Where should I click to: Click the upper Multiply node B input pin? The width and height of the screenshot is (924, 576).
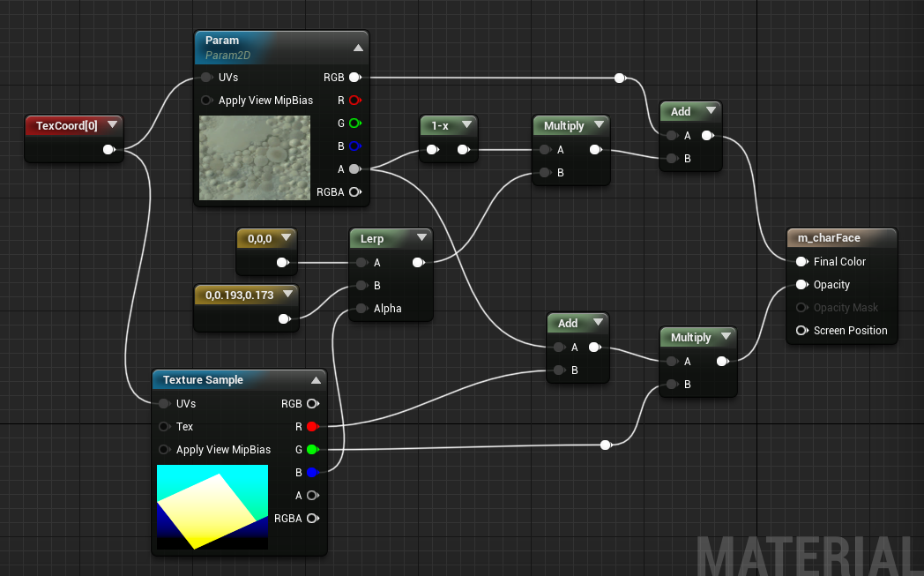546,173
